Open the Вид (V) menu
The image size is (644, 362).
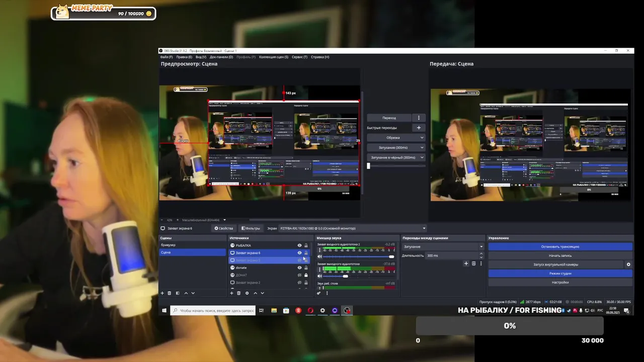(x=201, y=57)
